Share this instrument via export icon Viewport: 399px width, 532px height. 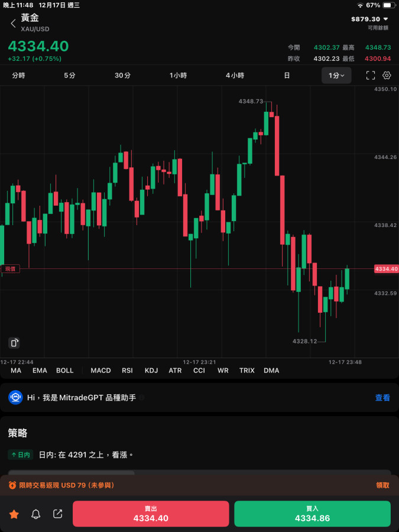click(x=58, y=514)
